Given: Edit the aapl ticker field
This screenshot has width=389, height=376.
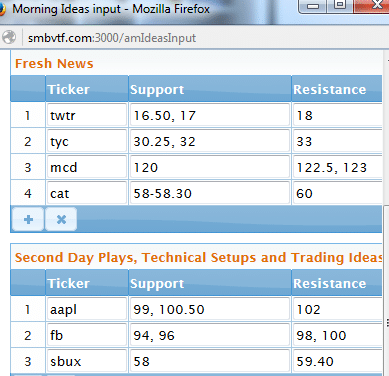Looking at the screenshot, I should coord(87,309).
